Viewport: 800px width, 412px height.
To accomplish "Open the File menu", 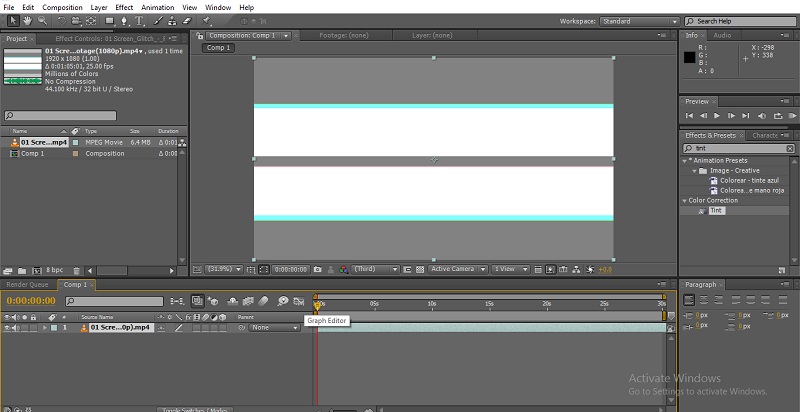I will [8, 7].
